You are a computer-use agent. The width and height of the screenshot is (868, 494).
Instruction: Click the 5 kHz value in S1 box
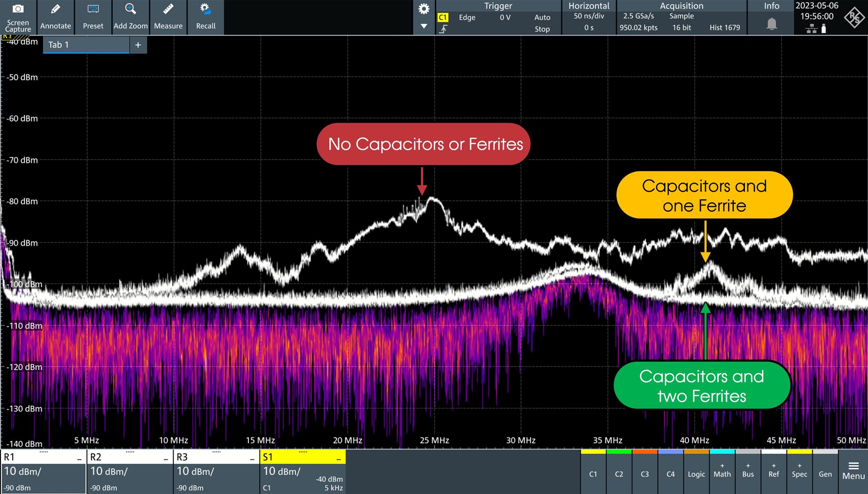coord(334,488)
